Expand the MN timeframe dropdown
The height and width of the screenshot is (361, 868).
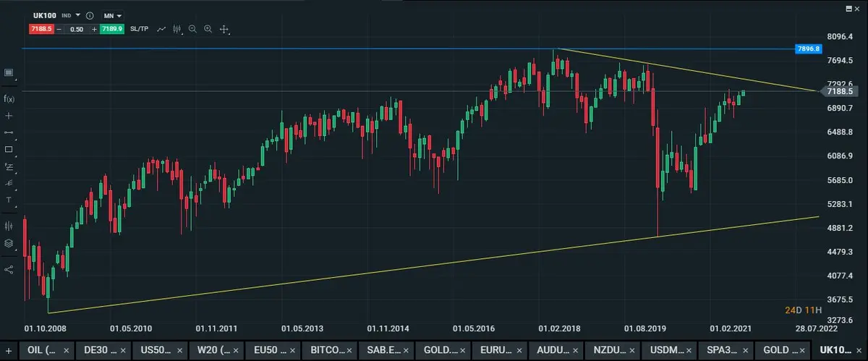coord(114,15)
